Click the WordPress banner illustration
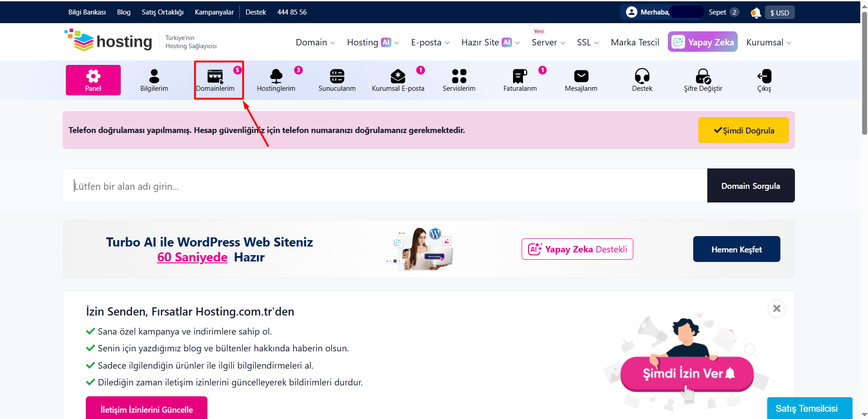Viewport: 868px width, 419px height. tap(419, 249)
